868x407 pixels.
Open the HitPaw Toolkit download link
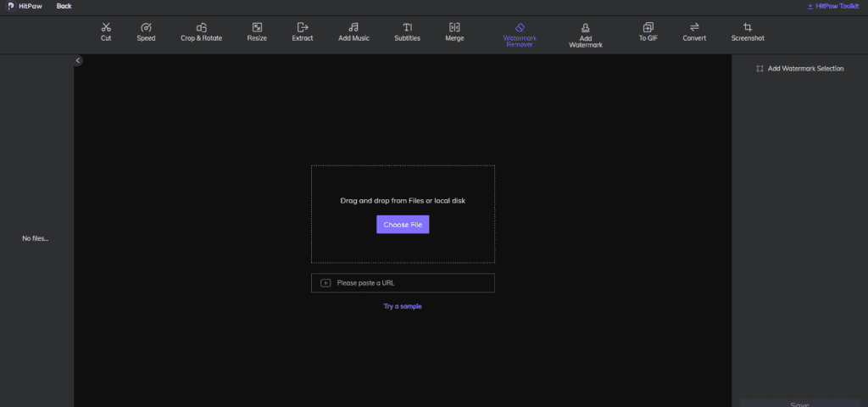tap(833, 6)
